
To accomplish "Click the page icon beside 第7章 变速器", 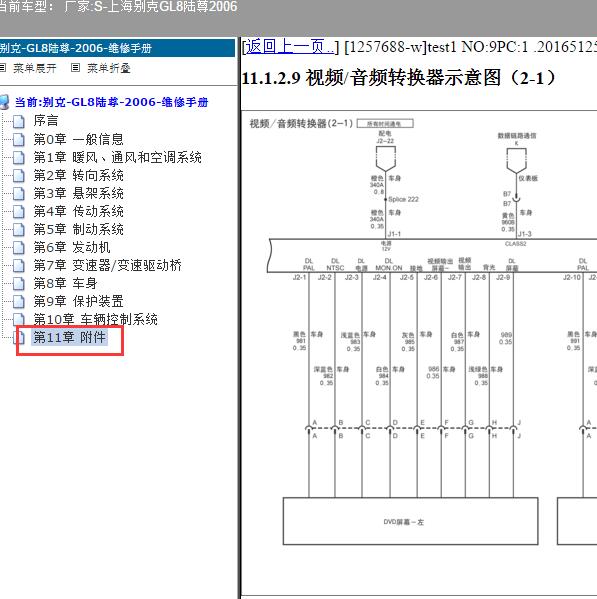I will [18, 266].
